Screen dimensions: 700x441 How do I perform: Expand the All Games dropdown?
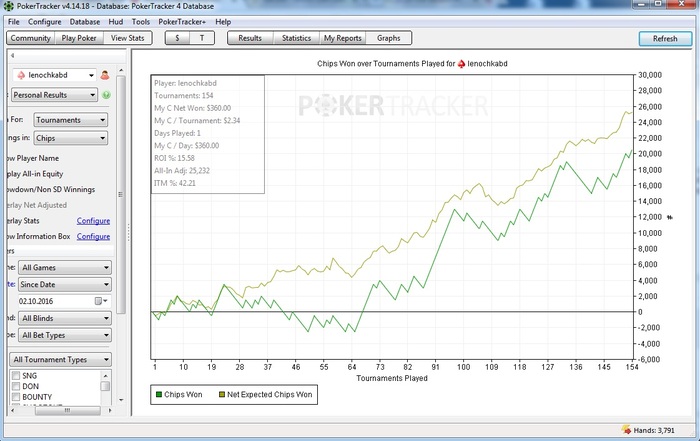pyautogui.click(x=65, y=268)
